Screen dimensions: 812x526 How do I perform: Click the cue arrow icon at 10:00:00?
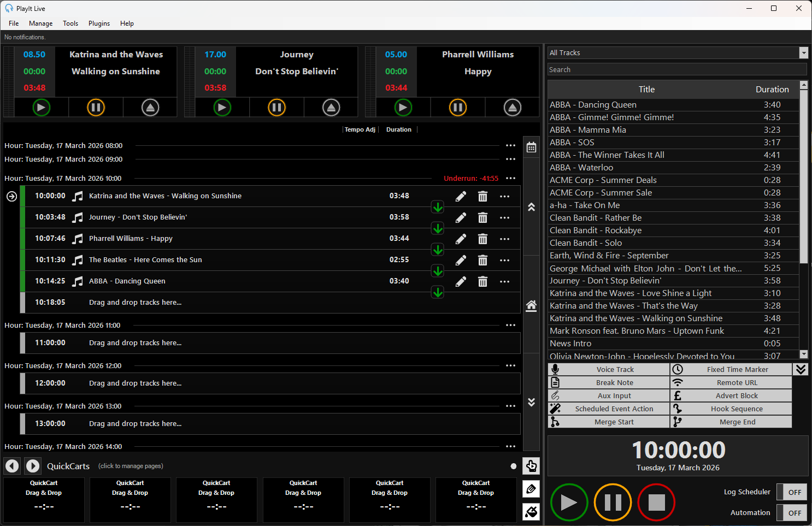11,197
